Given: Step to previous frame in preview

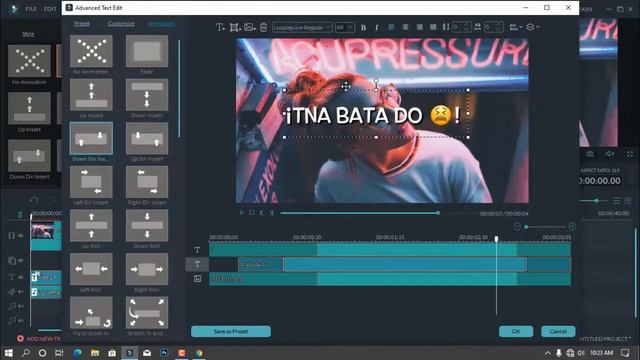Looking at the screenshot, I should (x=261, y=213).
